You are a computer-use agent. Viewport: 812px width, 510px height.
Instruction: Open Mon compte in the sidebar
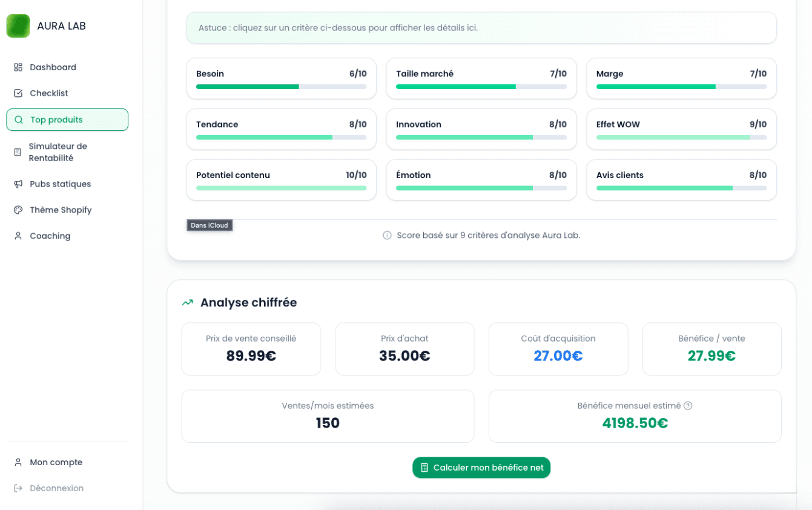[x=56, y=462]
